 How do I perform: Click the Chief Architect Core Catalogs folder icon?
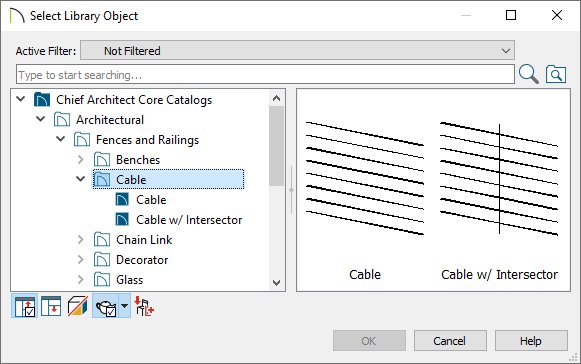pos(42,100)
